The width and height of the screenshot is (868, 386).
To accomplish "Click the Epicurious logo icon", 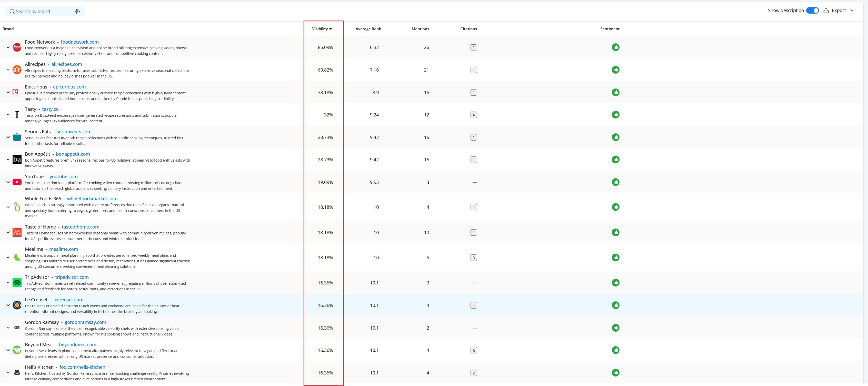I will [15, 92].
